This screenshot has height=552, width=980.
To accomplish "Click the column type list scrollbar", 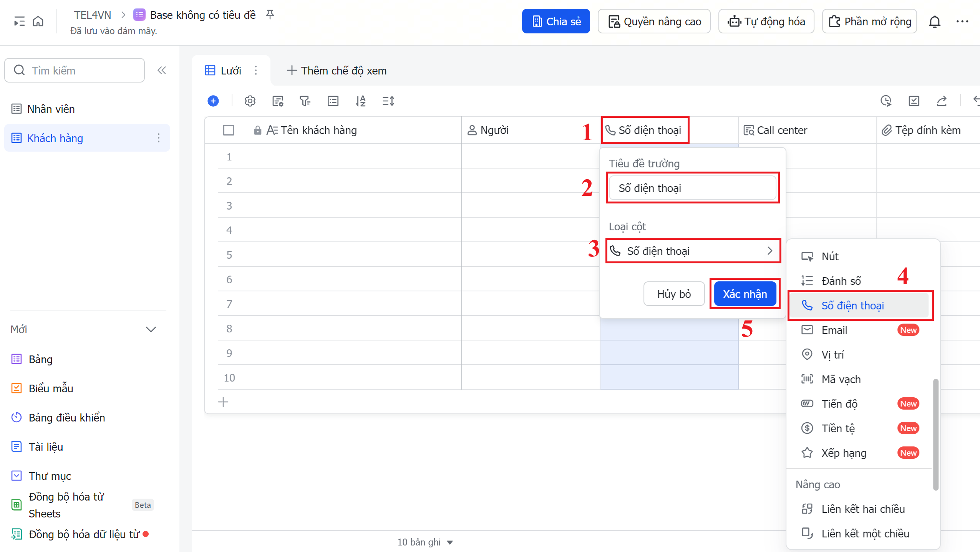I will coord(935,434).
